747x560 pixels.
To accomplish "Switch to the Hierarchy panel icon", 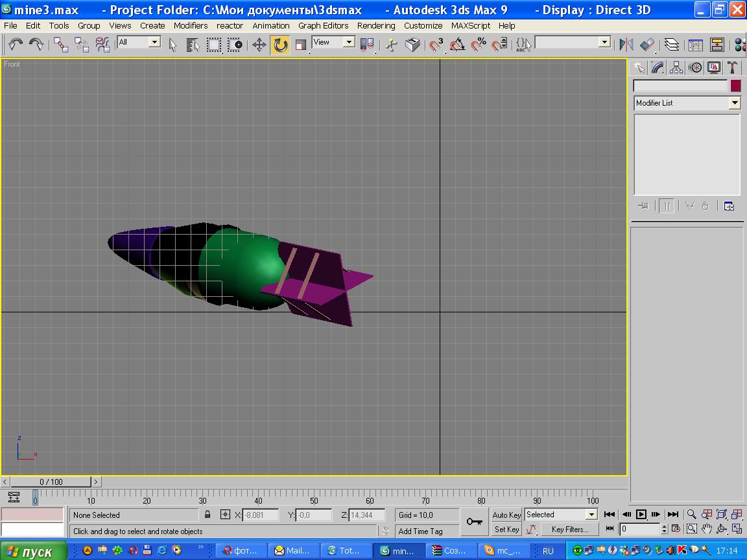I will [x=676, y=67].
